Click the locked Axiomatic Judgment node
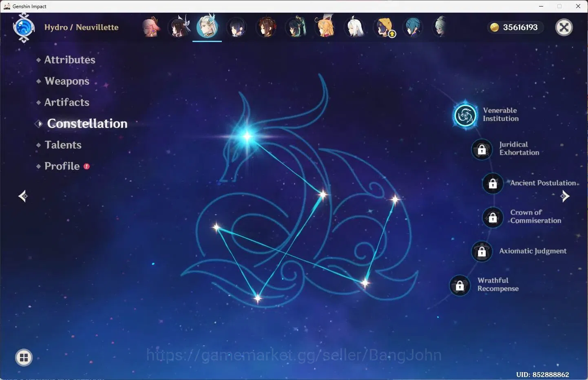The width and height of the screenshot is (588, 380). pos(482,251)
